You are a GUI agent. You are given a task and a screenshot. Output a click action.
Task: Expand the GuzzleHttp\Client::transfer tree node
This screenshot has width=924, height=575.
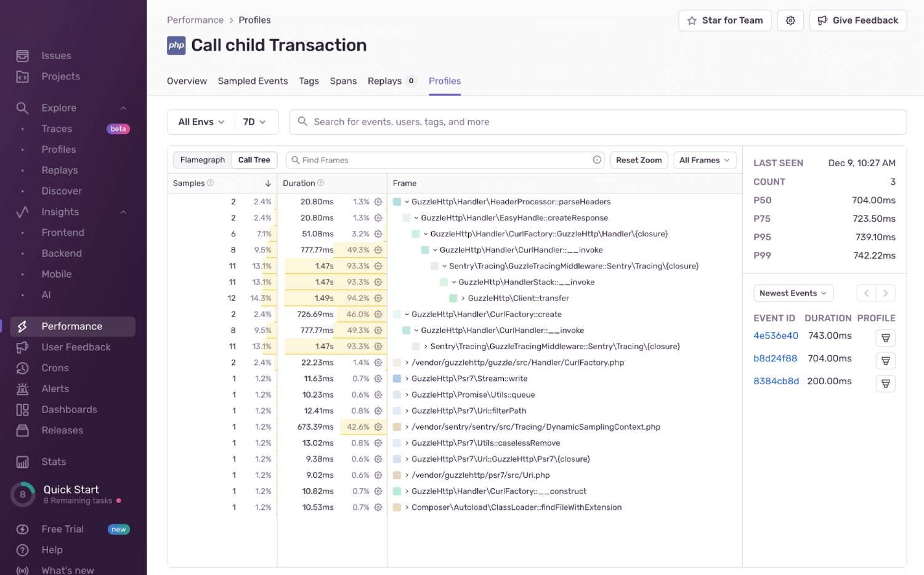pyautogui.click(x=463, y=298)
